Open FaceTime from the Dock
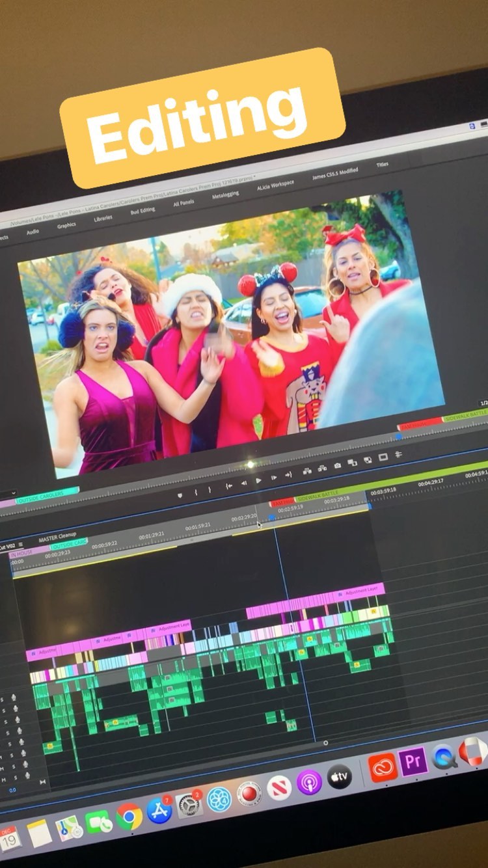 click(99, 822)
